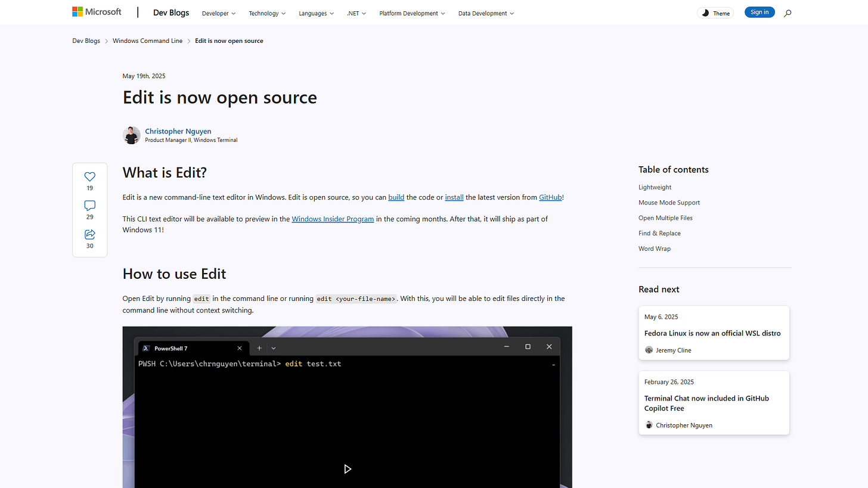Open the GitHub link

(550, 197)
